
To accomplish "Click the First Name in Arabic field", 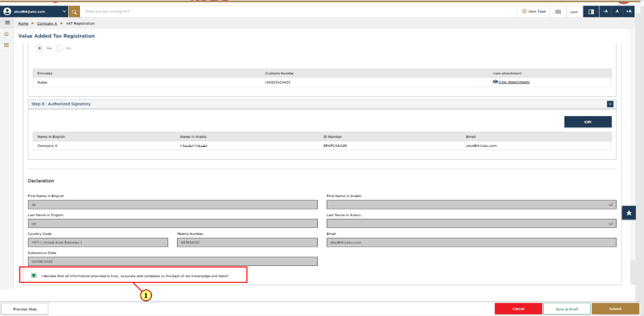I will [472, 204].
